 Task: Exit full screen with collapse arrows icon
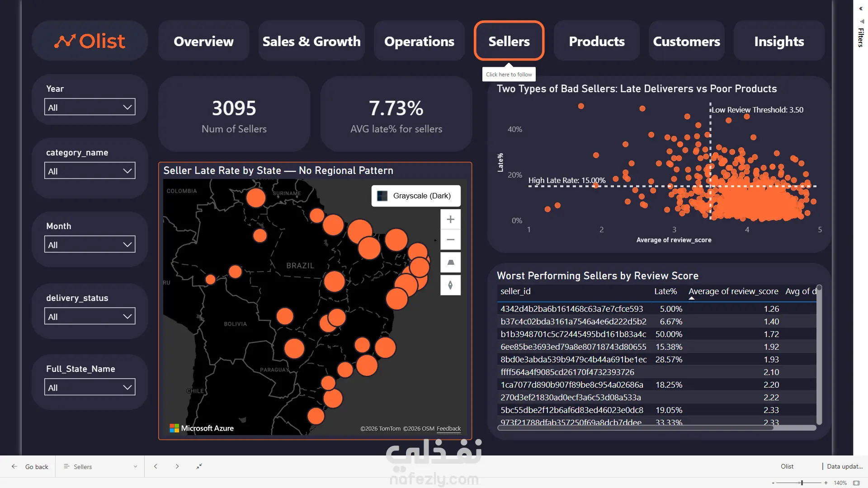pos(199,466)
